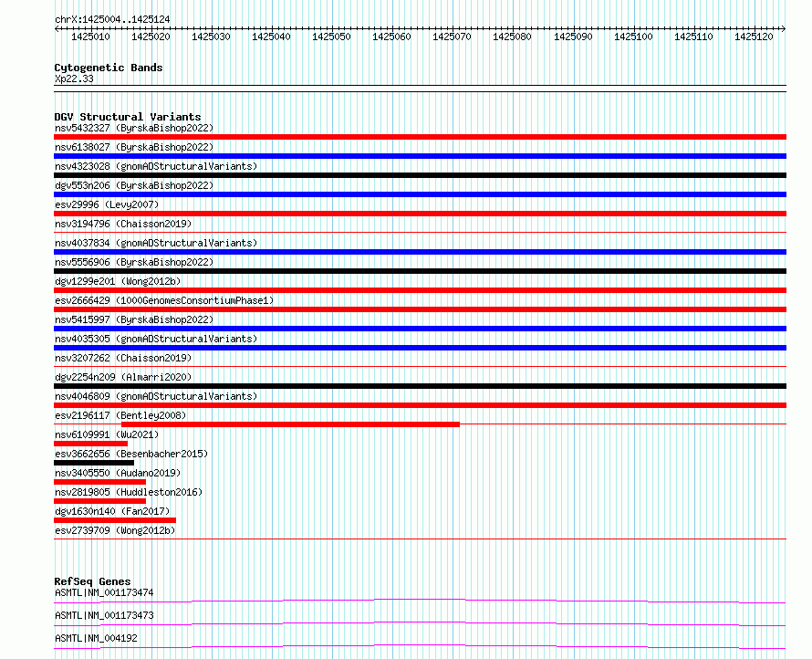Screen dimensions: 812x659
Task: Click the nsv5432327 (ByrskaBishop2022) variant label
Action: 133,128
